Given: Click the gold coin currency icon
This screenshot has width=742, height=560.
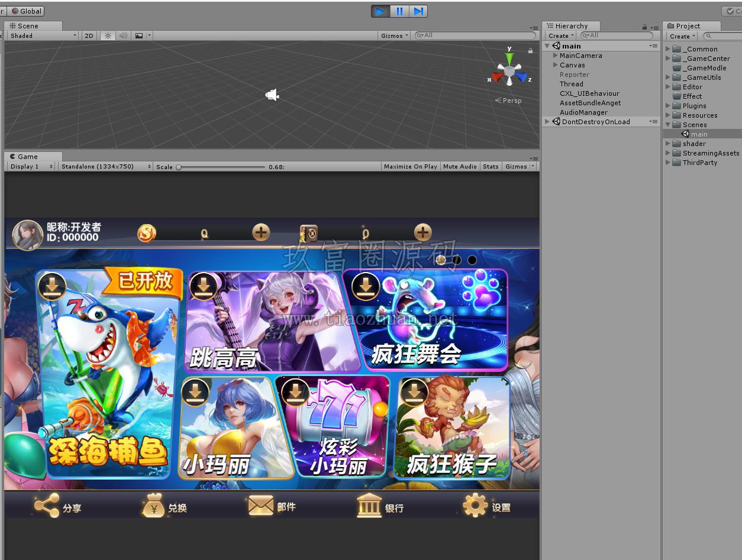Looking at the screenshot, I should 147,233.
